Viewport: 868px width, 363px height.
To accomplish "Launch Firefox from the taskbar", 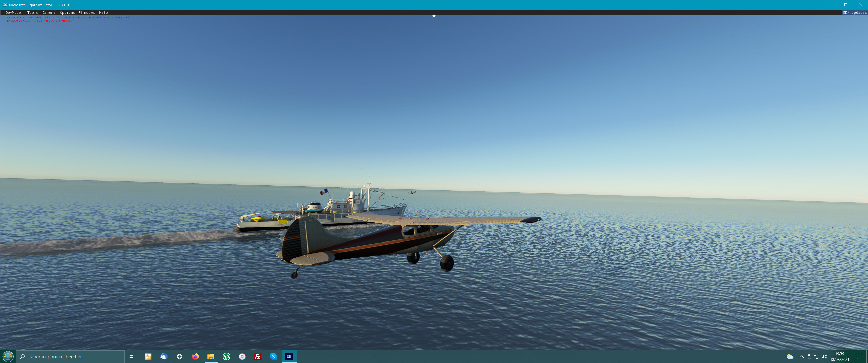I will (195, 357).
